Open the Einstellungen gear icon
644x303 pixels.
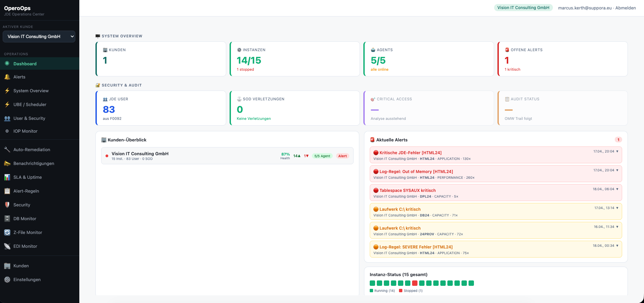[x=7, y=279]
